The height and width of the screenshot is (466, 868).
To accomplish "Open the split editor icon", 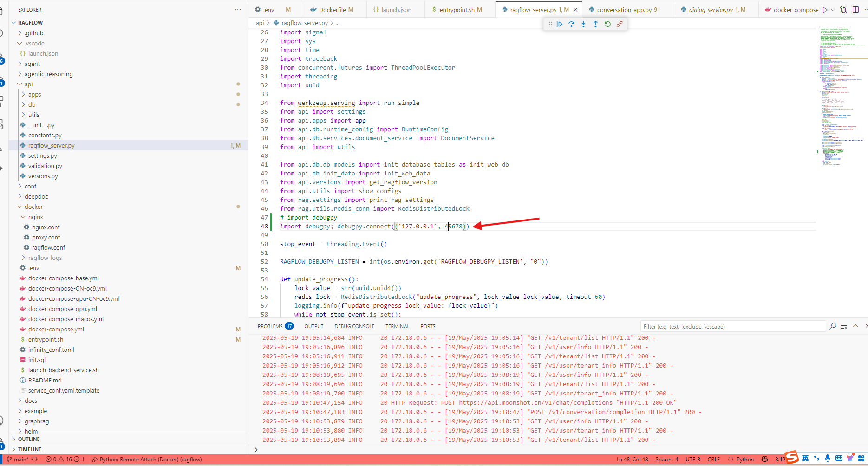I will 856,9.
